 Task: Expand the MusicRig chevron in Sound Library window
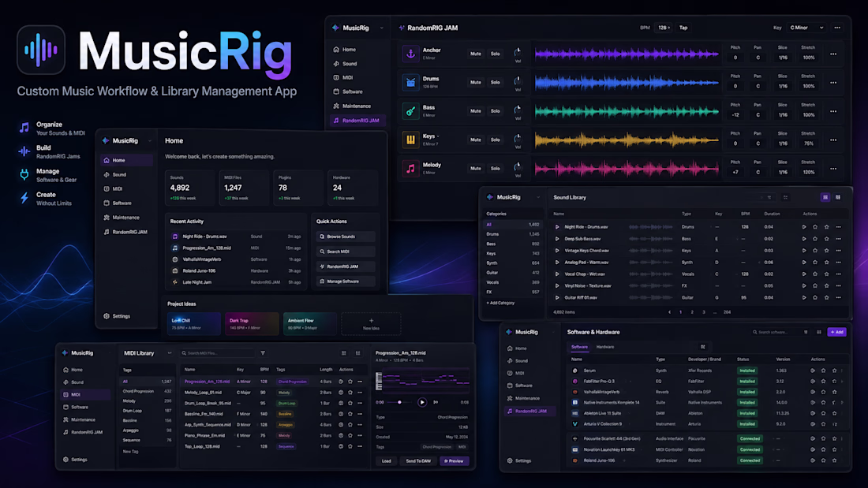tap(537, 197)
